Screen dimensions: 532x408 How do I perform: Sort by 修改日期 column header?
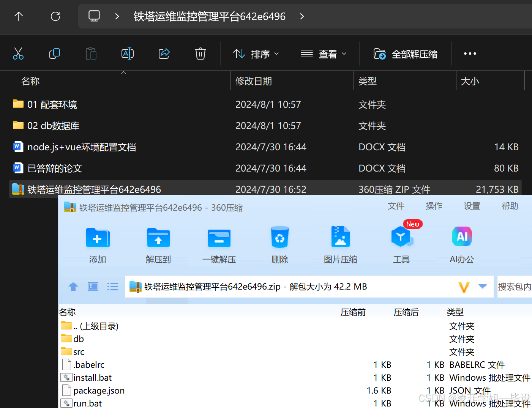pyautogui.click(x=254, y=81)
